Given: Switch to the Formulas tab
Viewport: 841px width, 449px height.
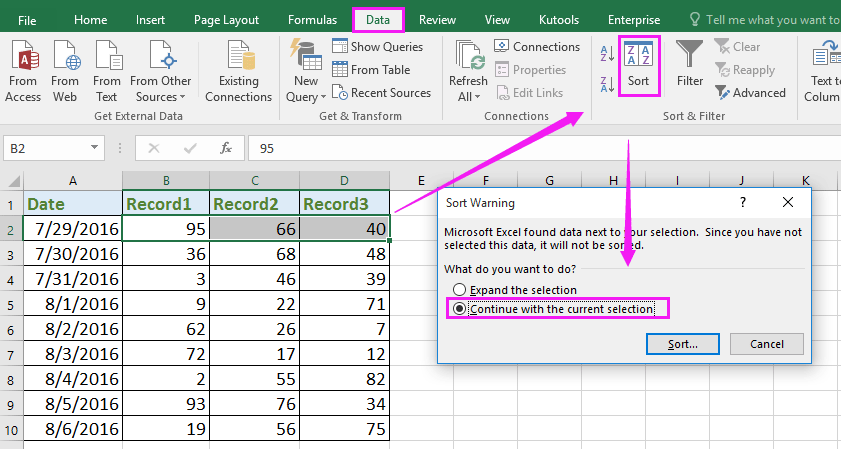Looking at the screenshot, I should 312,19.
